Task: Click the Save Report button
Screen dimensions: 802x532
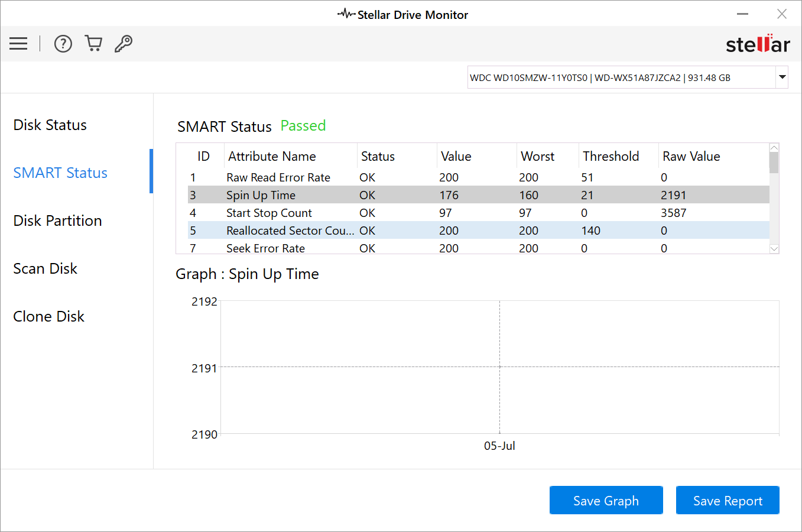Action: click(728, 500)
